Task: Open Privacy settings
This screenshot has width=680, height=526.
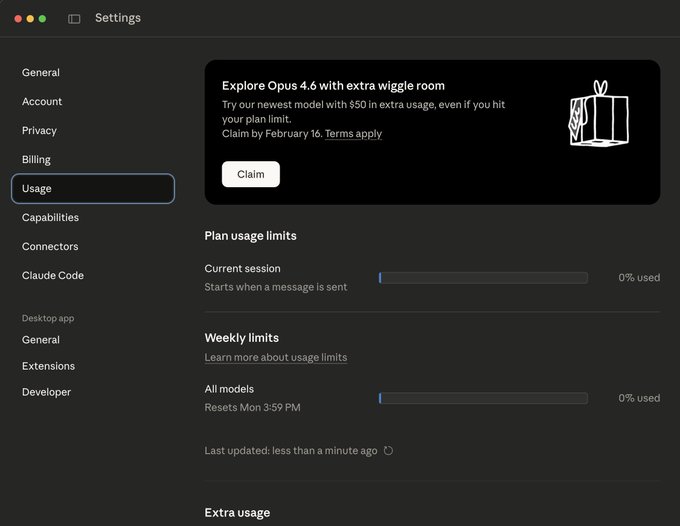Action: point(39,131)
